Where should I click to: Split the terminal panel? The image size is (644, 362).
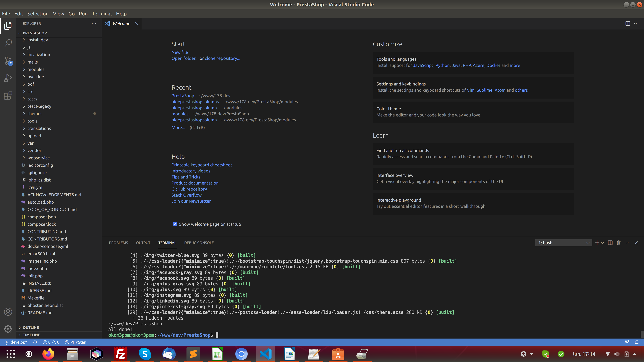pyautogui.click(x=610, y=243)
